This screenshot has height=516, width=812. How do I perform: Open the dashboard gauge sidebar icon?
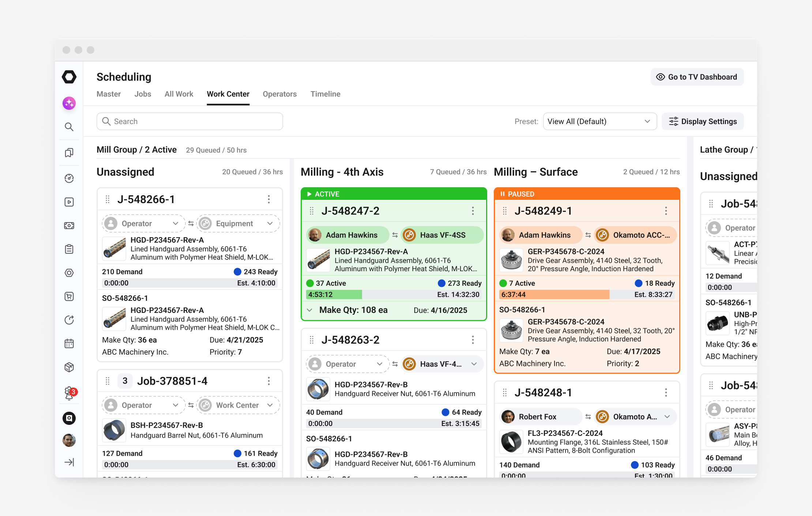click(69, 178)
